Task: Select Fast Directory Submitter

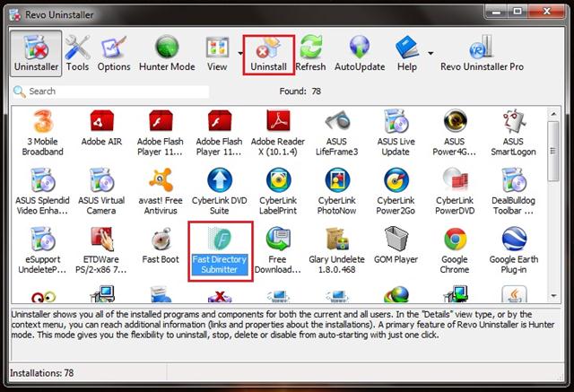Action: pyautogui.click(x=220, y=251)
